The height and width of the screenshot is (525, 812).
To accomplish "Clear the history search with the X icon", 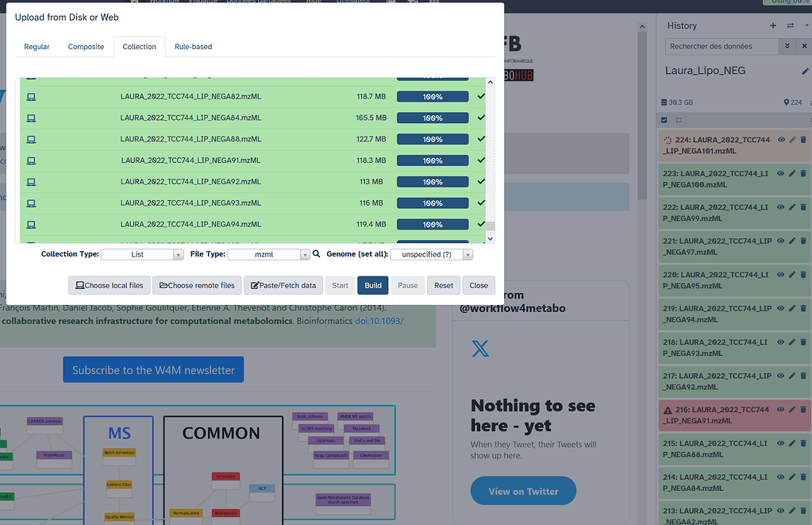I will (x=805, y=46).
